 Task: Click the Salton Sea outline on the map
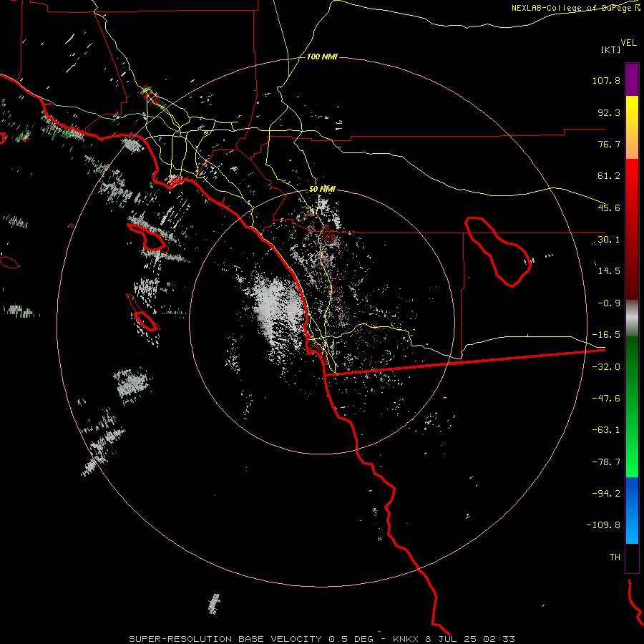pyautogui.click(x=498, y=251)
